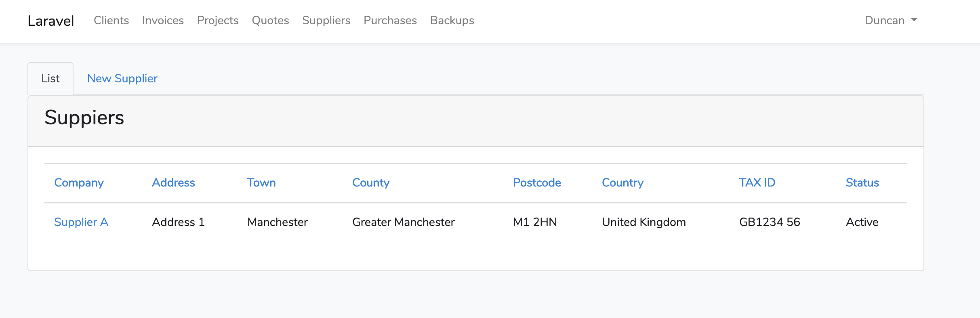Open the Invoices page
The height and width of the screenshot is (318, 980).
[163, 21]
